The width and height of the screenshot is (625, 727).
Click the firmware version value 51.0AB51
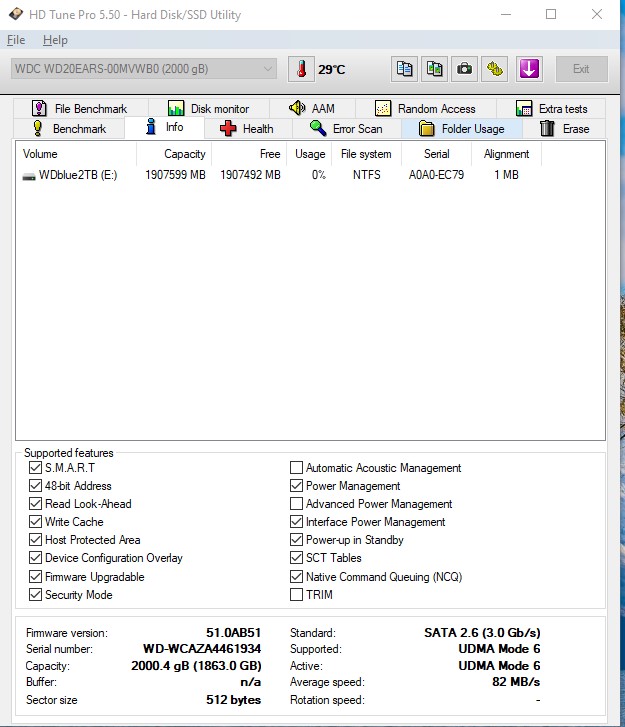click(x=234, y=633)
